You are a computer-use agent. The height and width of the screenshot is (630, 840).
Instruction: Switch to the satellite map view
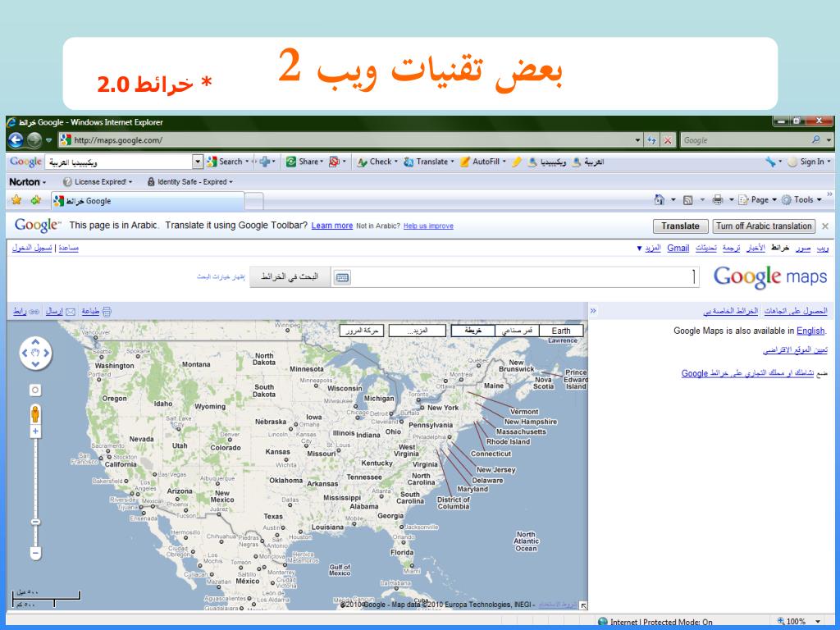[x=517, y=331]
